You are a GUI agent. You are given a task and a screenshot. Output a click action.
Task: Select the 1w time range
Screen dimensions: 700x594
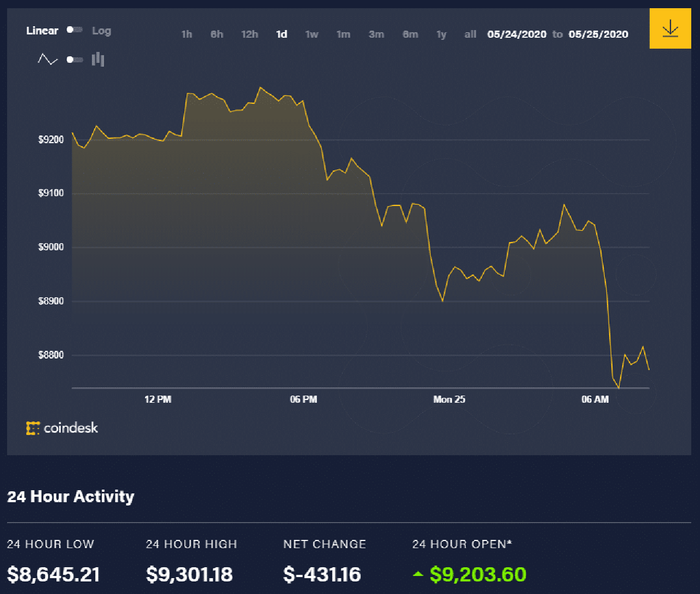pos(312,34)
